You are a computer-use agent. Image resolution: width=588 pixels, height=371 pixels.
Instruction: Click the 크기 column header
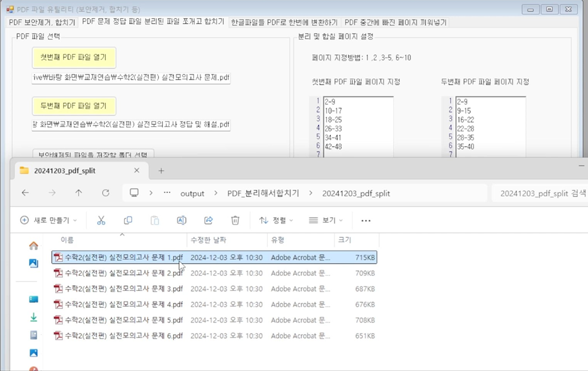(x=345, y=240)
